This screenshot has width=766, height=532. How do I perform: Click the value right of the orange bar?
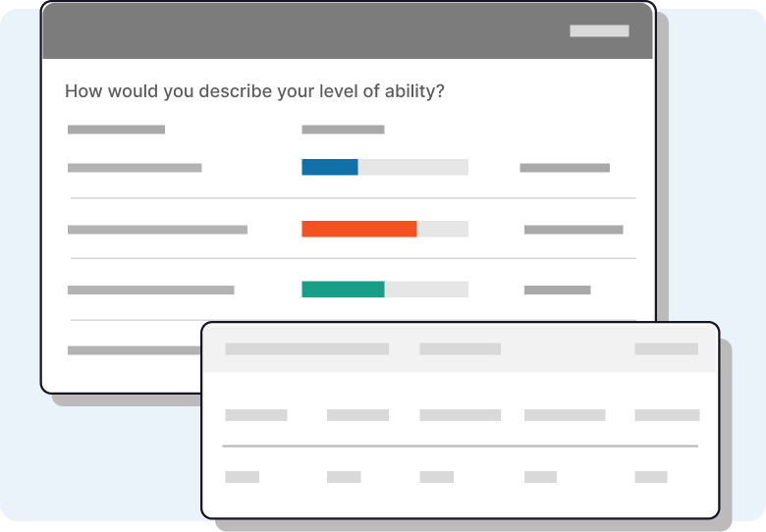pos(574,230)
